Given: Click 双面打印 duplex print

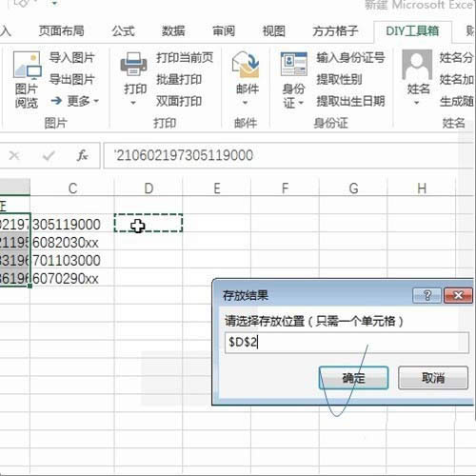Looking at the screenshot, I should coord(179,101).
